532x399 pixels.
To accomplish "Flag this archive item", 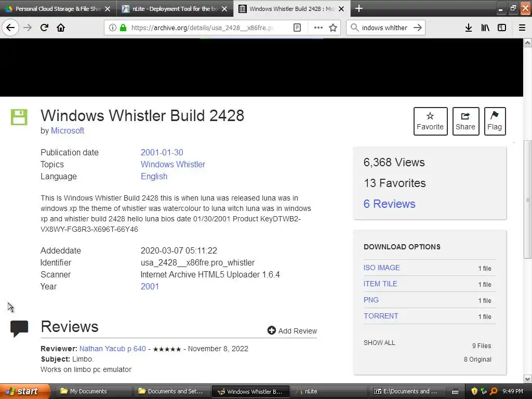I will [495, 121].
